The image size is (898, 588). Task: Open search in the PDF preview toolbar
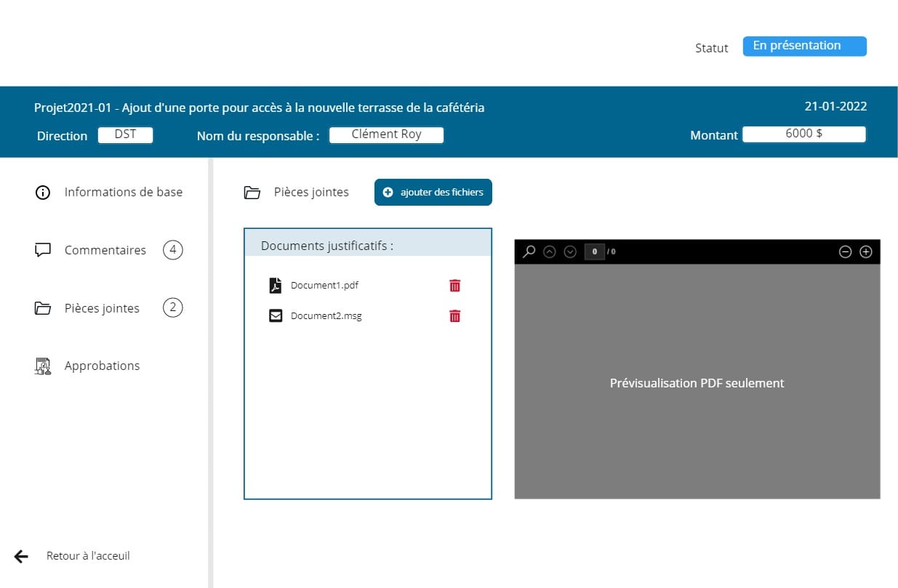pos(529,251)
